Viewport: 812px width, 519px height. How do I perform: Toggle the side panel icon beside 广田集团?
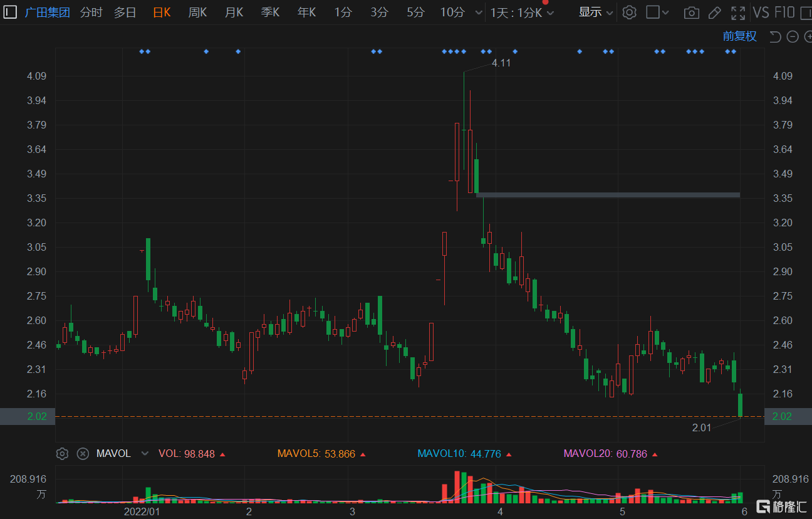[9, 12]
